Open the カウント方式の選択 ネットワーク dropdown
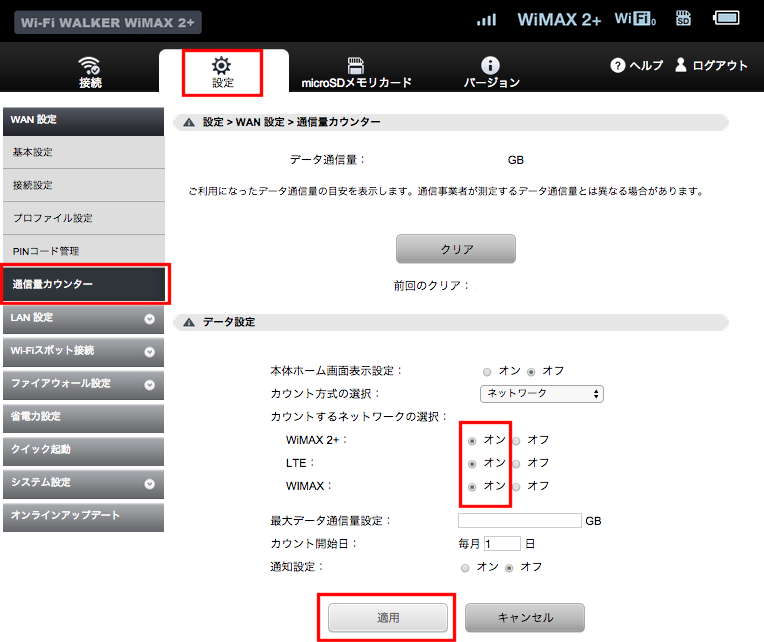 point(542,394)
